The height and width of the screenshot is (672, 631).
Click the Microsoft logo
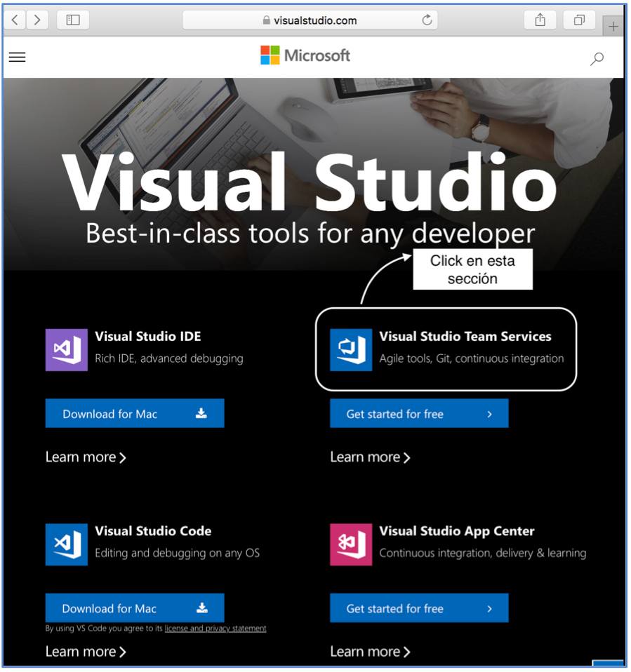click(x=305, y=55)
